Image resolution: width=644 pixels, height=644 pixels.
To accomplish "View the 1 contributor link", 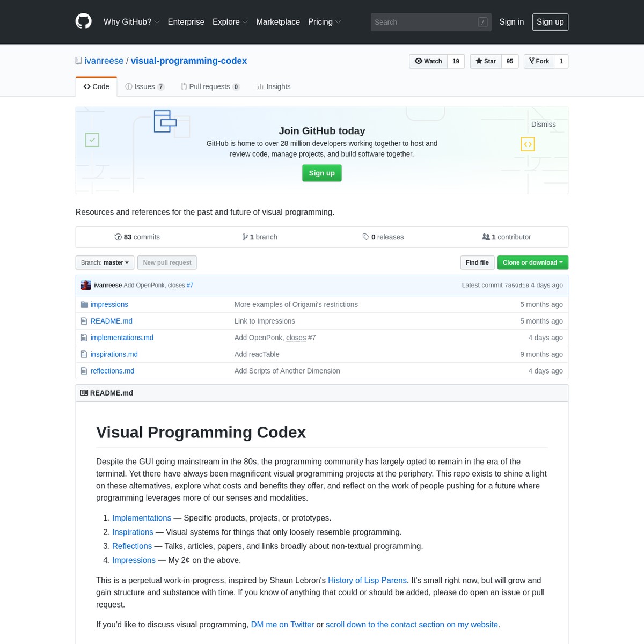I will click(x=507, y=237).
